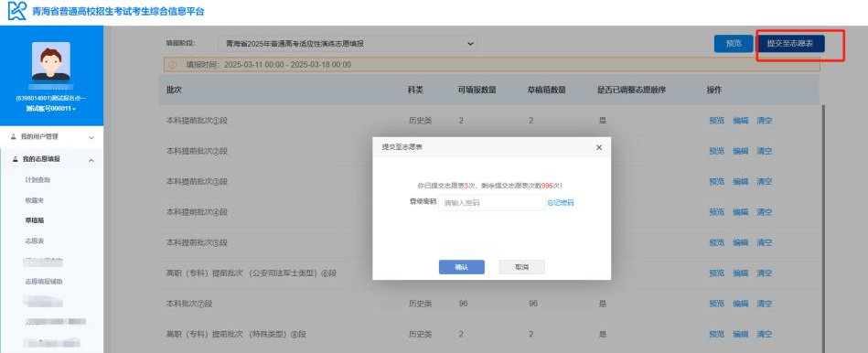Viewport: 868px width, 353px height.
Task: Edit the 本科批次⑦段 row
Action: [x=740, y=304]
